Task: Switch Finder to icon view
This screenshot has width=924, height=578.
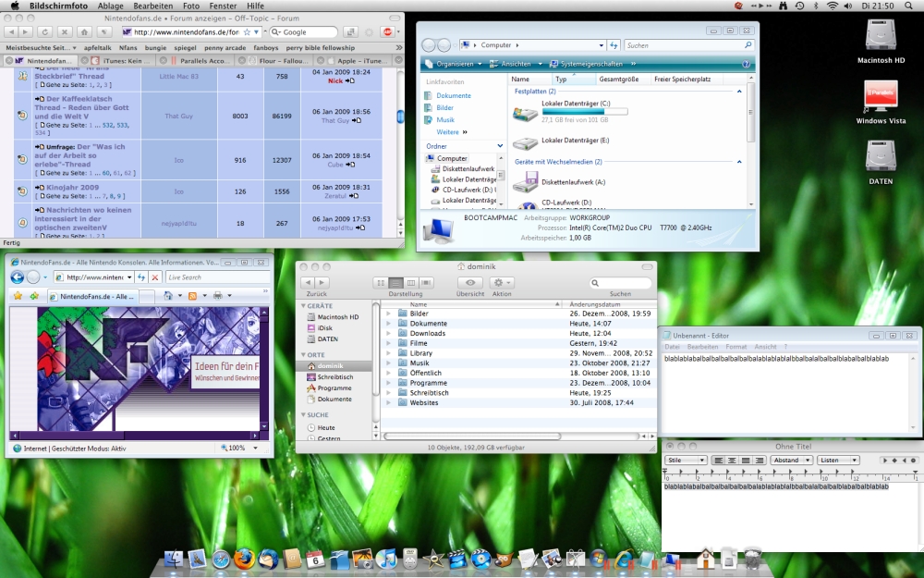Action: [381, 282]
